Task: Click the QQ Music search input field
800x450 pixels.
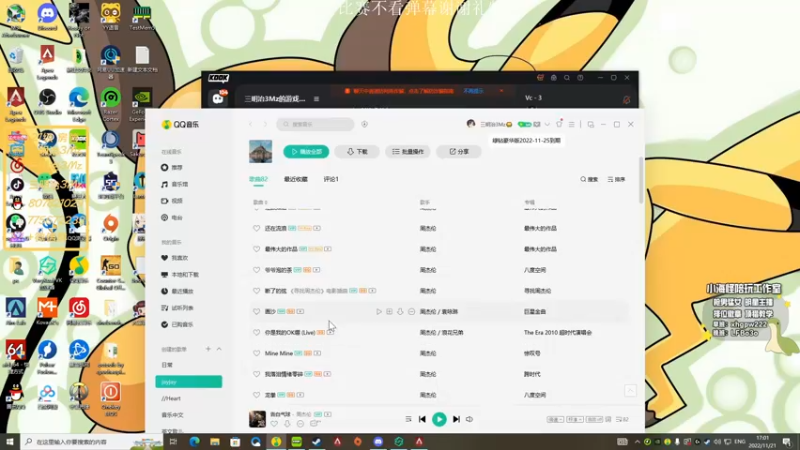Action: (315, 124)
